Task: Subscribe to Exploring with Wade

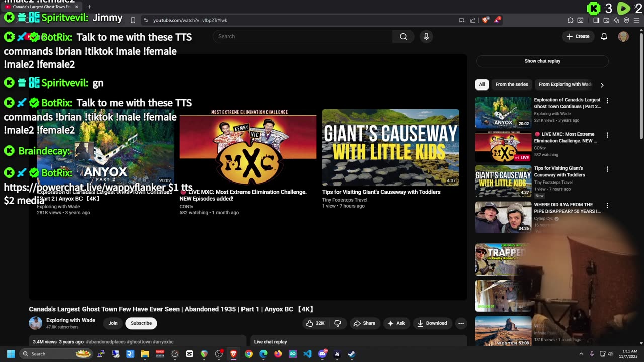Action: (141, 323)
